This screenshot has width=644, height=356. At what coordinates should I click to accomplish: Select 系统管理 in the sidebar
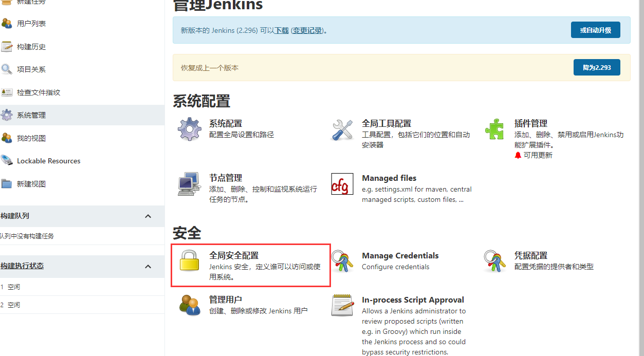click(x=31, y=115)
